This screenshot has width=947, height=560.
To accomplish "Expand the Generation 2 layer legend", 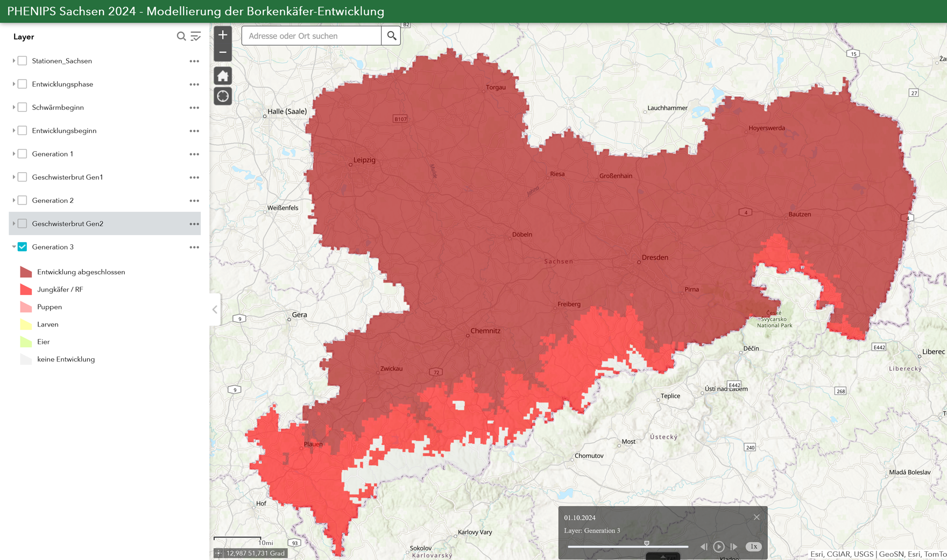I will (13, 200).
